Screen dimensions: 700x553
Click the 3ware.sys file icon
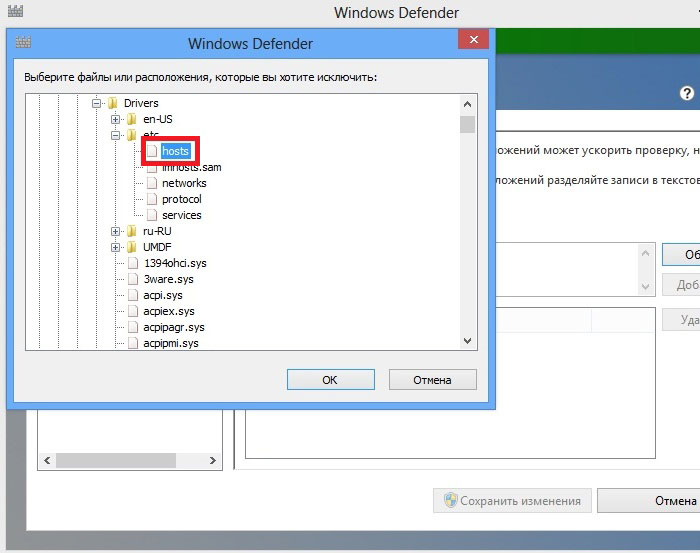point(133,279)
